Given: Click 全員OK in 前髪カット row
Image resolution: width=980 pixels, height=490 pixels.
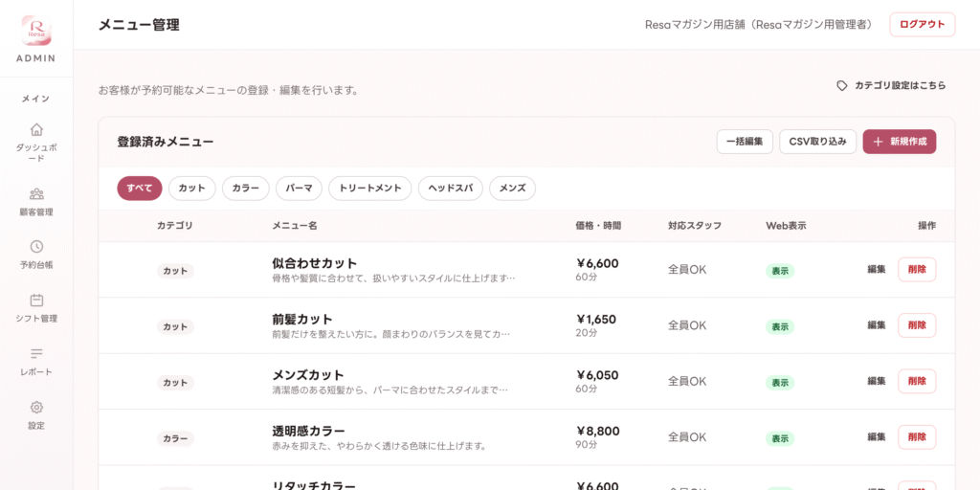Looking at the screenshot, I should [x=687, y=325].
